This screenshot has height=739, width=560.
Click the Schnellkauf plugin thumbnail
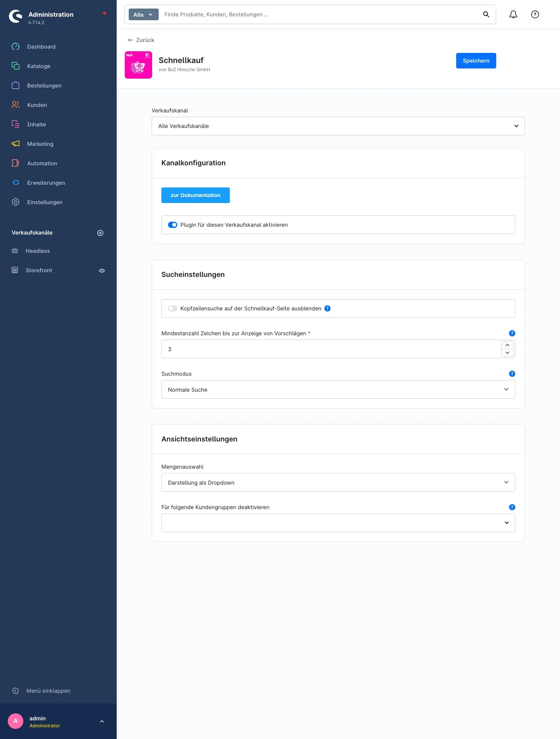(138, 65)
